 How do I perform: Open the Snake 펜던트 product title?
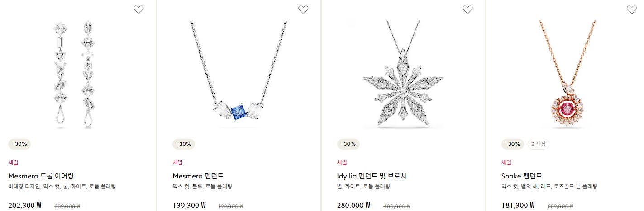[x=522, y=176]
